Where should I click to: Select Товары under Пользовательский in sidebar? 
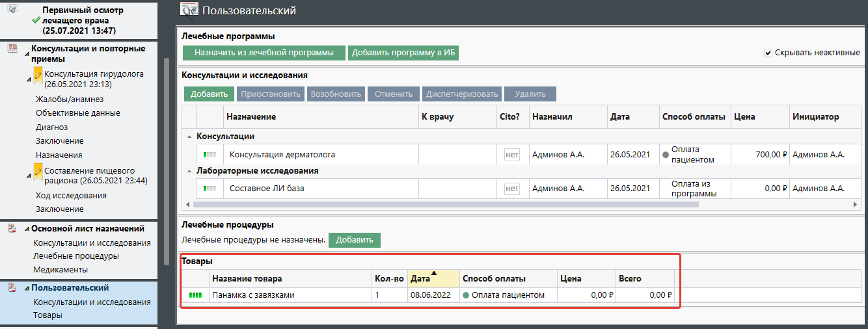coord(47,315)
